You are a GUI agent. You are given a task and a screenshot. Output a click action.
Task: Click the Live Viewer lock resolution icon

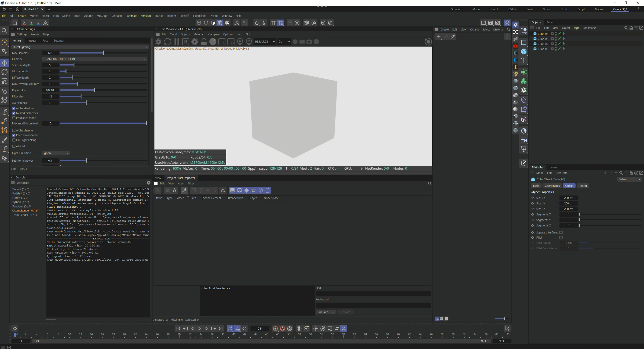[204, 42]
